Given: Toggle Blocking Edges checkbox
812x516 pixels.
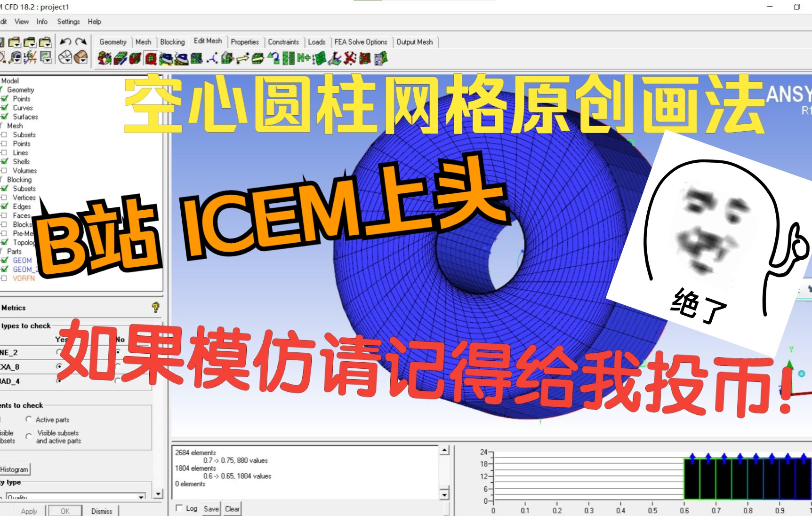Looking at the screenshot, I should coord(4,206).
